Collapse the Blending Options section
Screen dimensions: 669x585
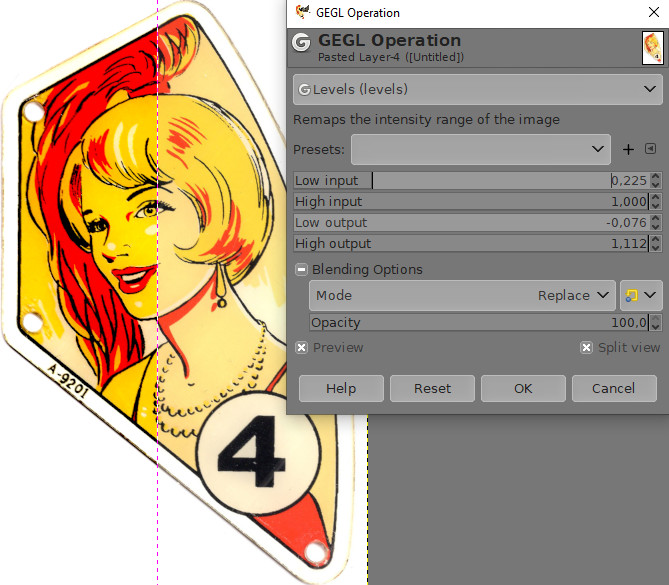pos(301,269)
